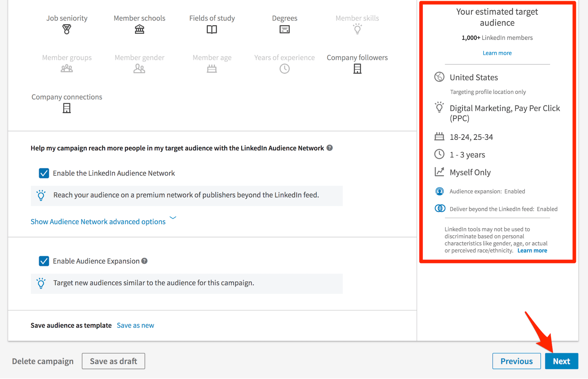Click help icon next to Audience Expansion
Image resolution: width=588 pixels, height=379 pixels.
tap(144, 261)
